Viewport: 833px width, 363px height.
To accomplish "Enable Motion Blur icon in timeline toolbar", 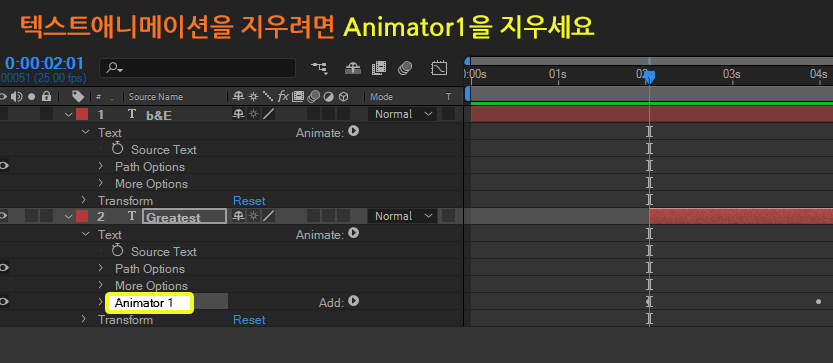I will [405, 67].
